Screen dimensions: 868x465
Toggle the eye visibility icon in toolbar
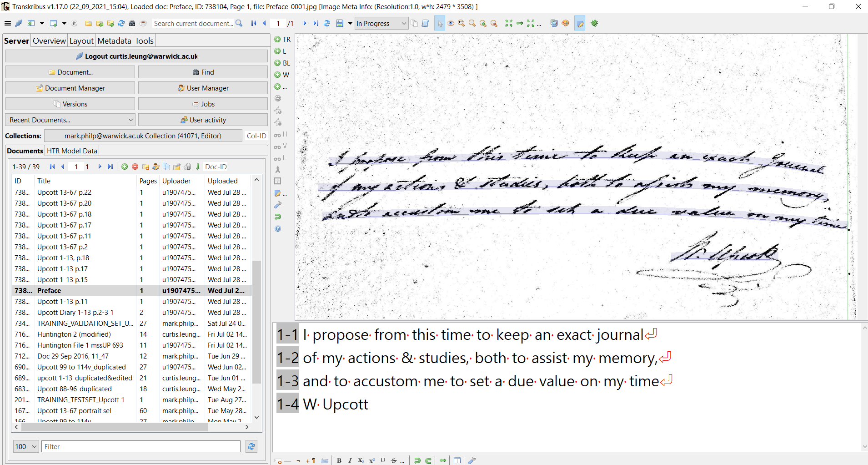click(451, 23)
